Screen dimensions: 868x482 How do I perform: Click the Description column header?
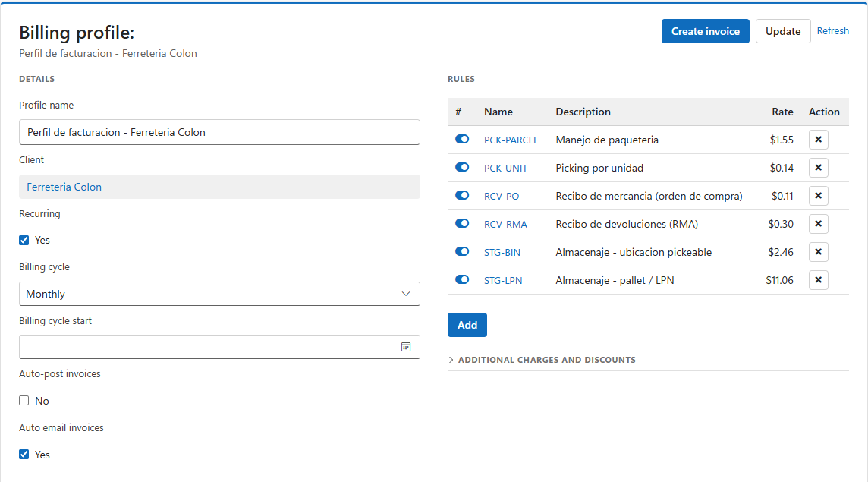(x=583, y=112)
